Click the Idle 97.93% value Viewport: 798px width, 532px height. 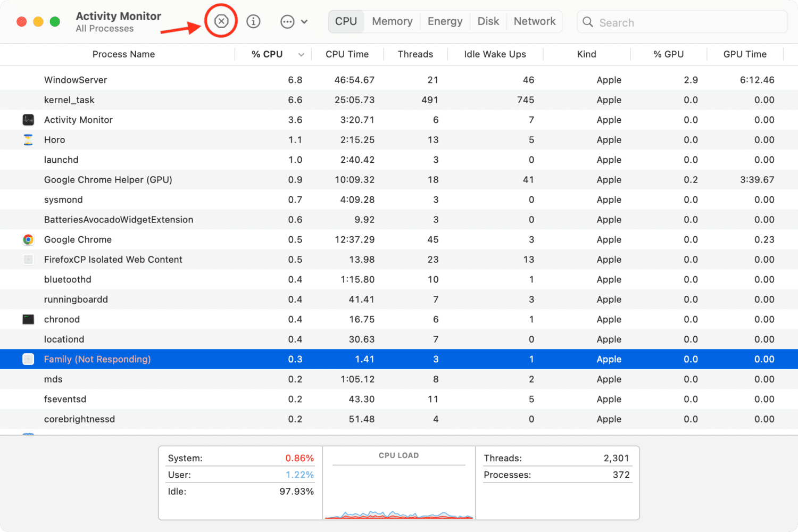tap(296, 492)
